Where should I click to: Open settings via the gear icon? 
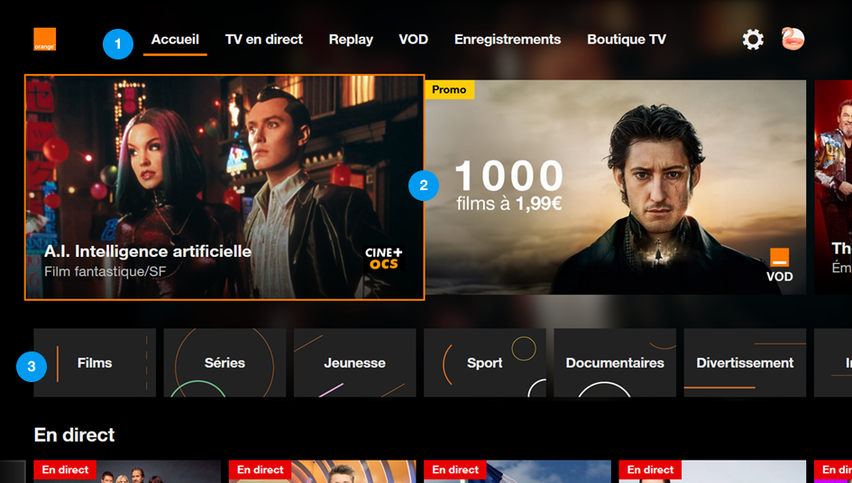coord(753,39)
